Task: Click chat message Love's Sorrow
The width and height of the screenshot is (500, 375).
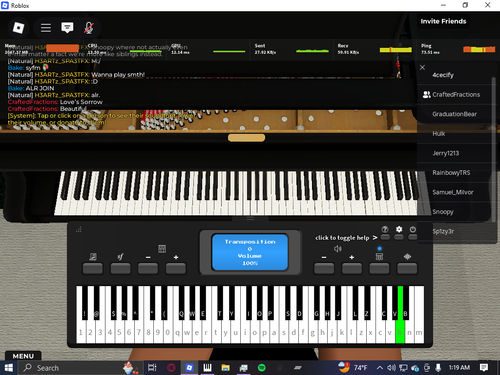Action: tap(55, 102)
